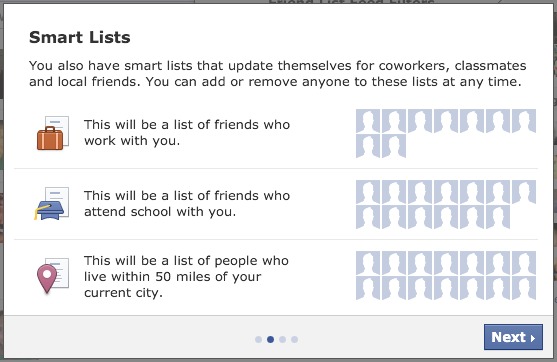Click last avatar in coworkers top row
This screenshot has height=362, width=557.
click(524, 121)
